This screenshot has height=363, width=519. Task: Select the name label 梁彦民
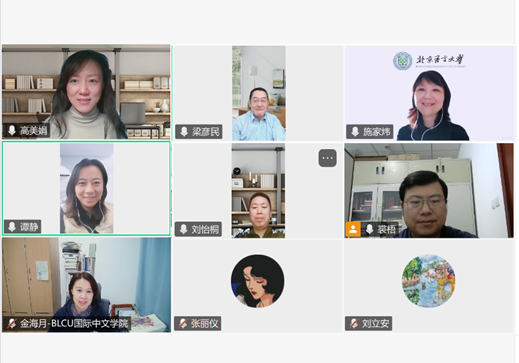(206, 132)
